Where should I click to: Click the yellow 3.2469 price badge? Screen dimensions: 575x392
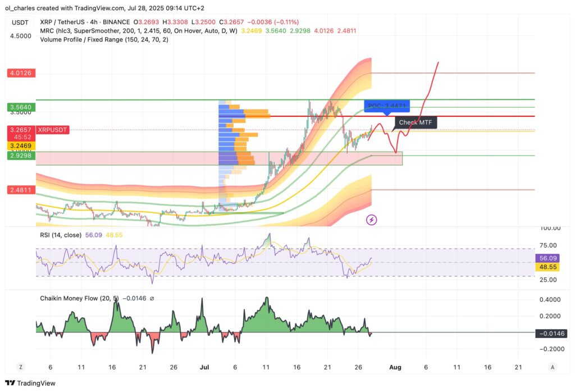20,145
